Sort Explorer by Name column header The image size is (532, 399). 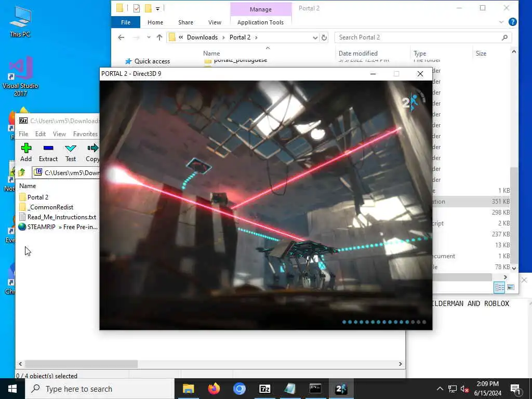[x=211, y=54]
